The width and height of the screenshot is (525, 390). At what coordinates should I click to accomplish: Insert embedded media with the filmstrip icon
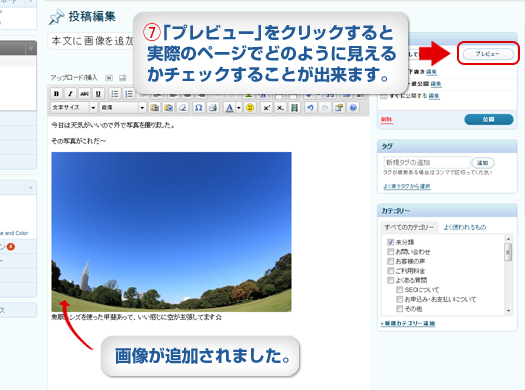tap(294, 108)
